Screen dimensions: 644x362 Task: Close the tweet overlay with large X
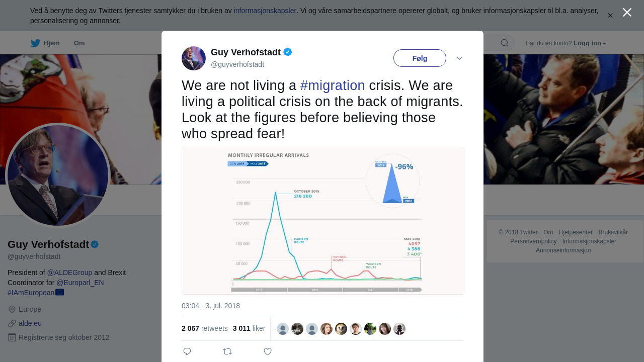click(627, 13)
